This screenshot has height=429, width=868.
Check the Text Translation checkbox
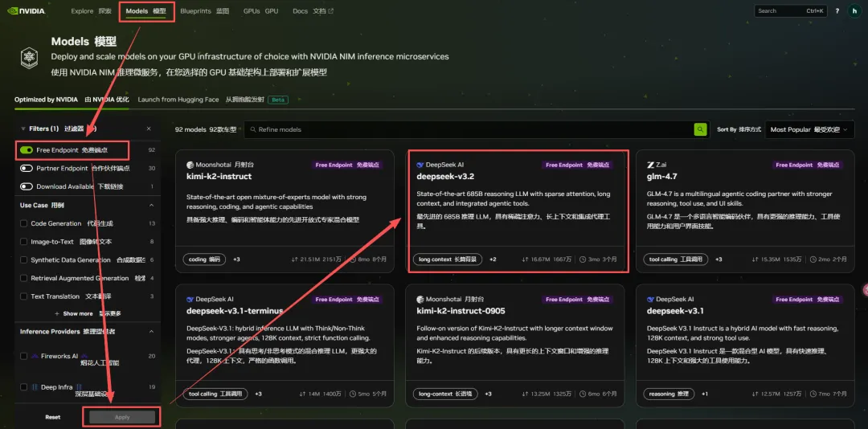pos(24,296)
